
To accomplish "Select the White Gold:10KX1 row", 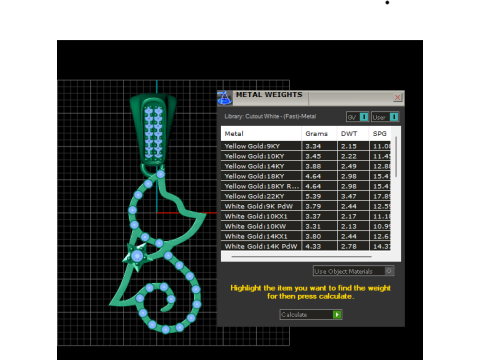I will (306, 216).
